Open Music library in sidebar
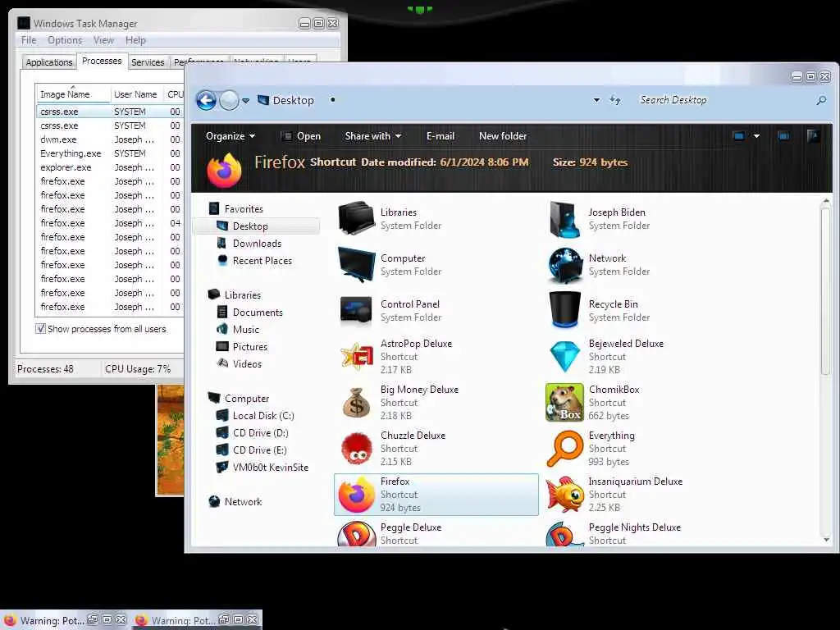 tap(238, 329)
